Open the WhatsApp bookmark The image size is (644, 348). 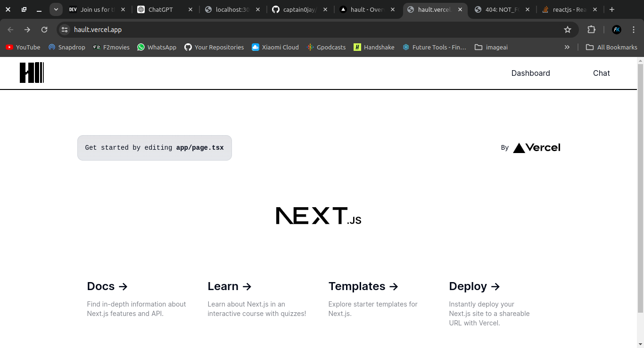point(157,47)
